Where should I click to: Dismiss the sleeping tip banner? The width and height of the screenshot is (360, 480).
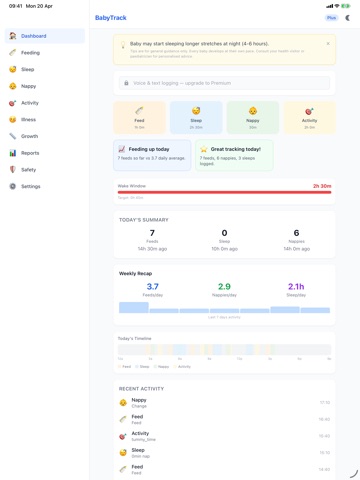pyautogui.click(x=328, y=43)
